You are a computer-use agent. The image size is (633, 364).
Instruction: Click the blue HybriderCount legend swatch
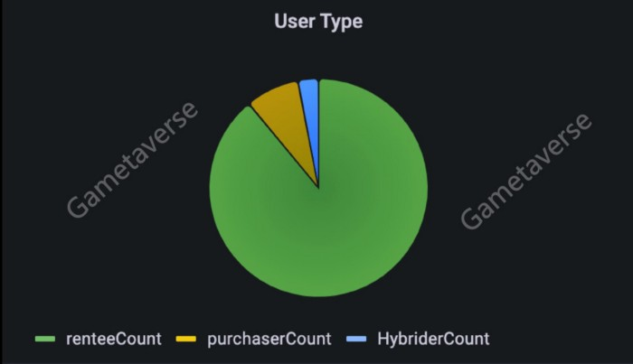[356, 339]
